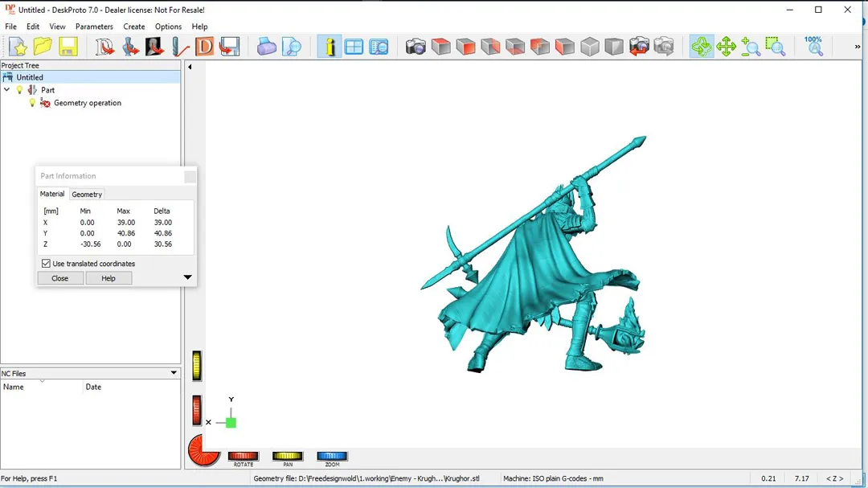The image size is (868, 488).
Task: Sort NC files by Name column
Action: pos(42,387)
